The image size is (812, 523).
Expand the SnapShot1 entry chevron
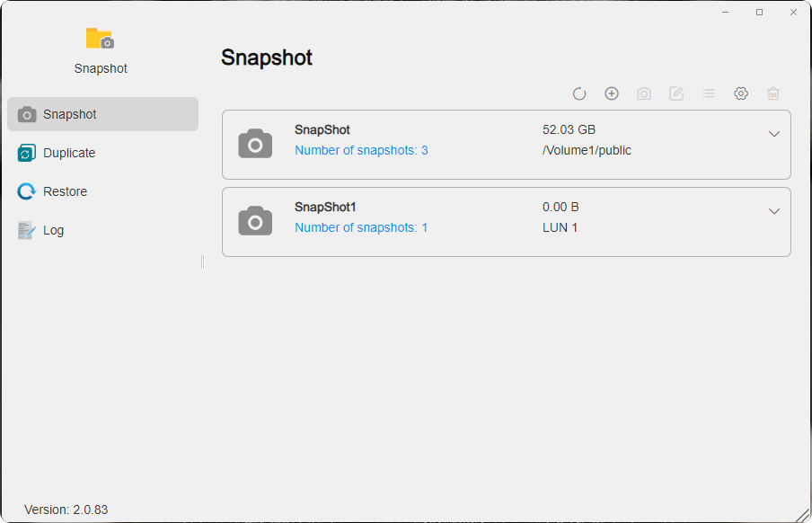[774, 210]
